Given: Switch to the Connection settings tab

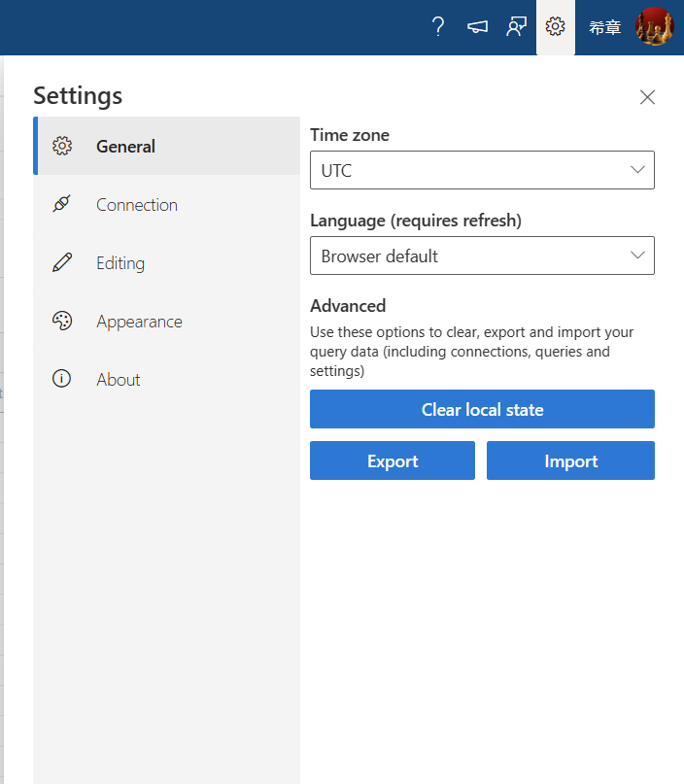Looking at the screenshot, I should (x=166, y=204).
